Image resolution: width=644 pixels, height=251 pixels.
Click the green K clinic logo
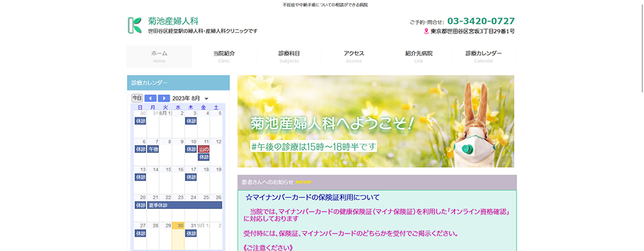point(135,26)
